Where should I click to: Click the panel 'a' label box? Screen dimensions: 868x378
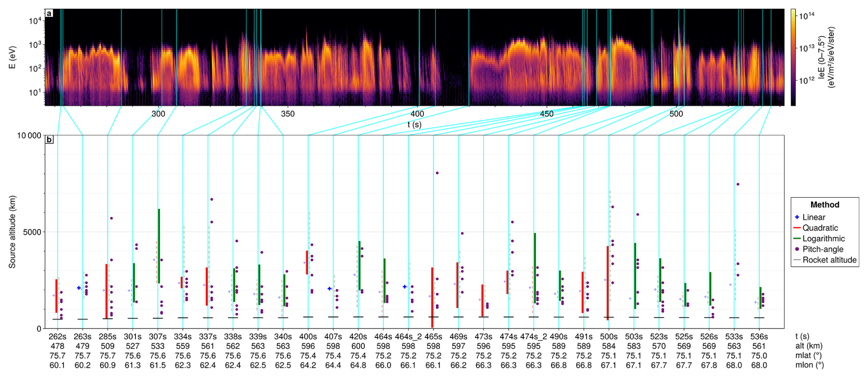pos(49,13)
